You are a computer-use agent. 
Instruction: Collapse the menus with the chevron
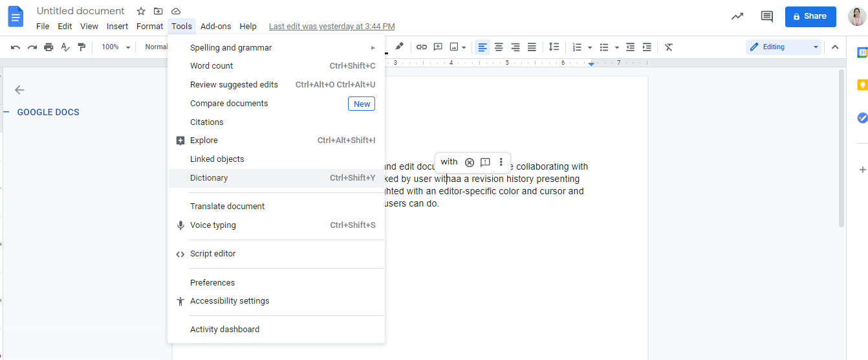[x=835, y=47]
